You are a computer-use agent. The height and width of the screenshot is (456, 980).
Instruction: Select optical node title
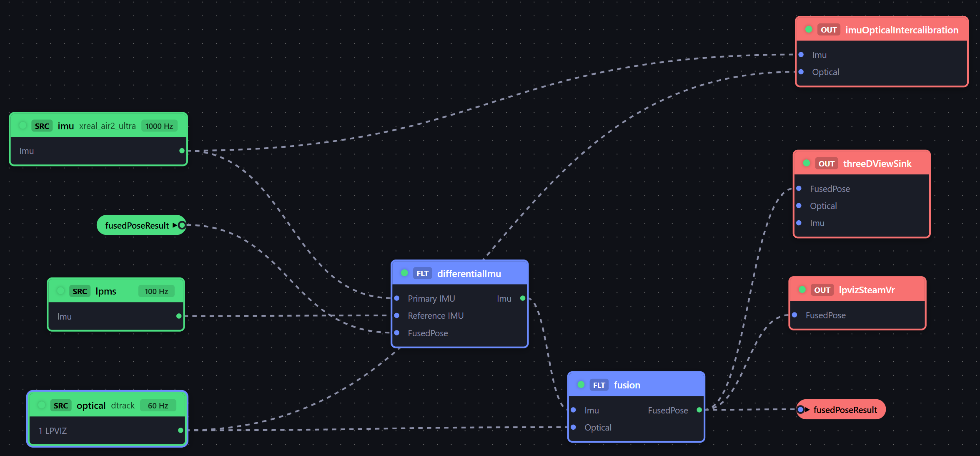91,406
